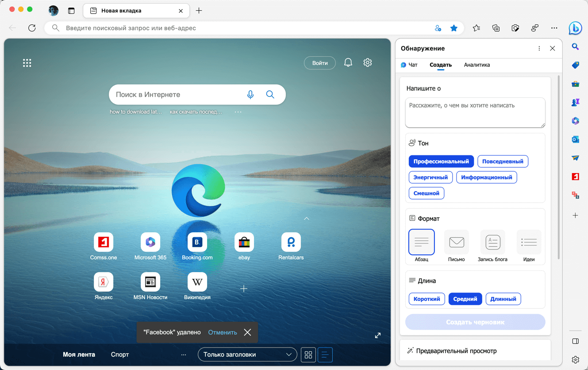The width and height of the screenshot is (588, 370).
Task: Open the Outlook sidebar icon
Action: [x=575, y=139]
